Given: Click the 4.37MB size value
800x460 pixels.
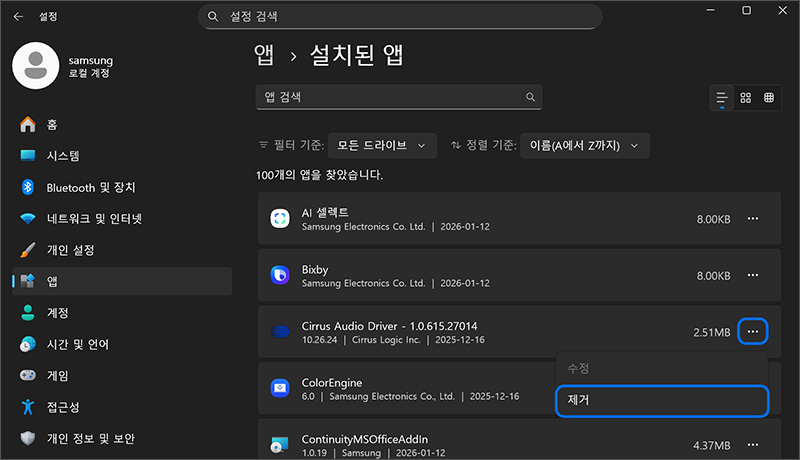Looking at the screenshot, I should [712, 446].
